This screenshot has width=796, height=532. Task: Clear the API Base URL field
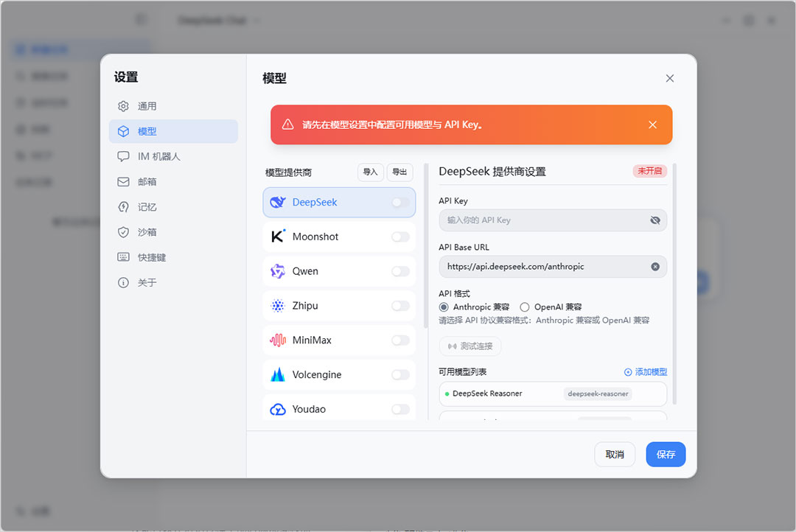pos(654,267)
